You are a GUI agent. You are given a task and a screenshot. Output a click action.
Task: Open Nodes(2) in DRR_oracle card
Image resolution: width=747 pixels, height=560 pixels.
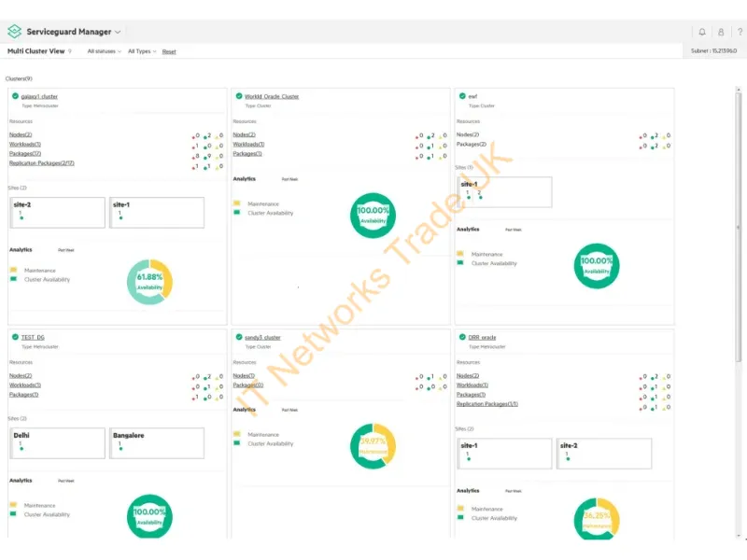(x=468, y=376)
